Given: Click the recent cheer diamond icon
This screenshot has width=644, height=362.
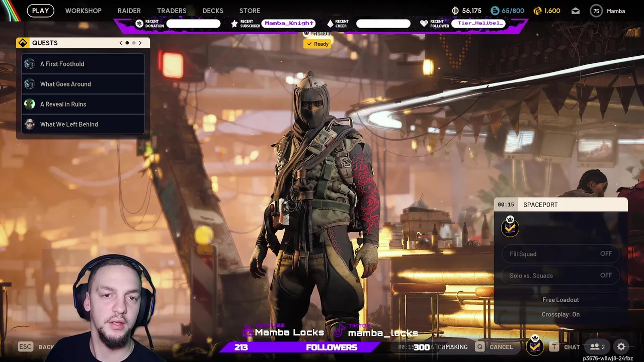Looking at the screenshot, I should [x=330, y=24].
